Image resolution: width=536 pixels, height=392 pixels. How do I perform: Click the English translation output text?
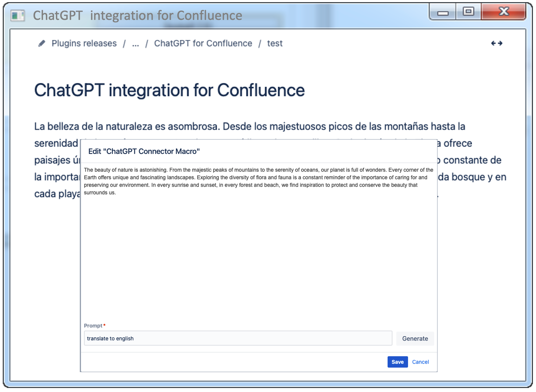(258, 181)
